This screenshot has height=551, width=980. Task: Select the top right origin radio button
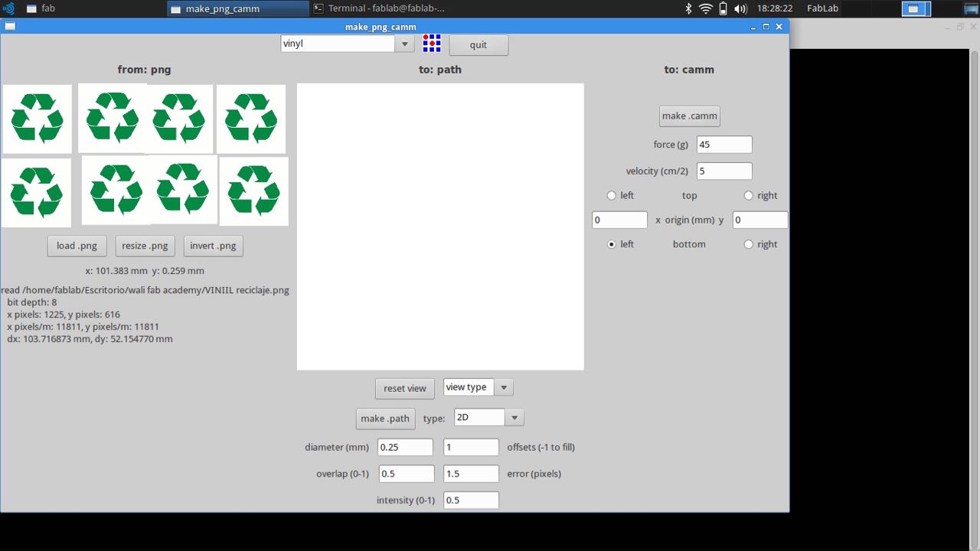[x=748, y=195]
